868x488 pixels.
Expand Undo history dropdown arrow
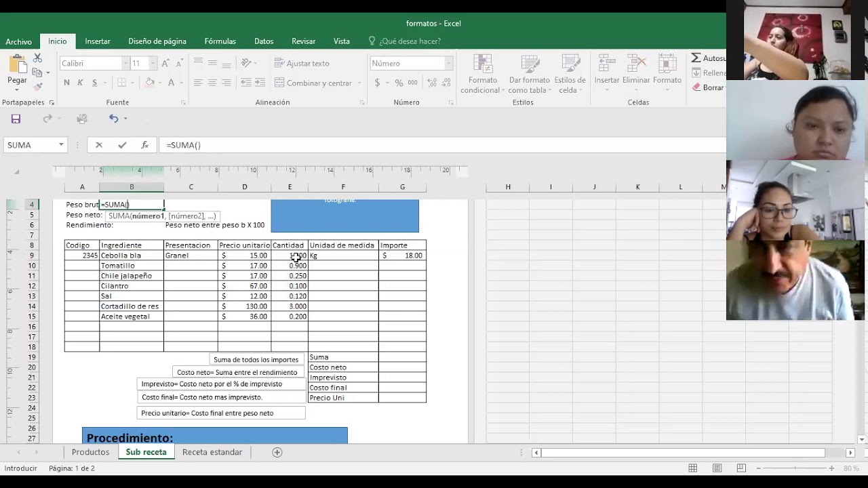pos(125,119)
